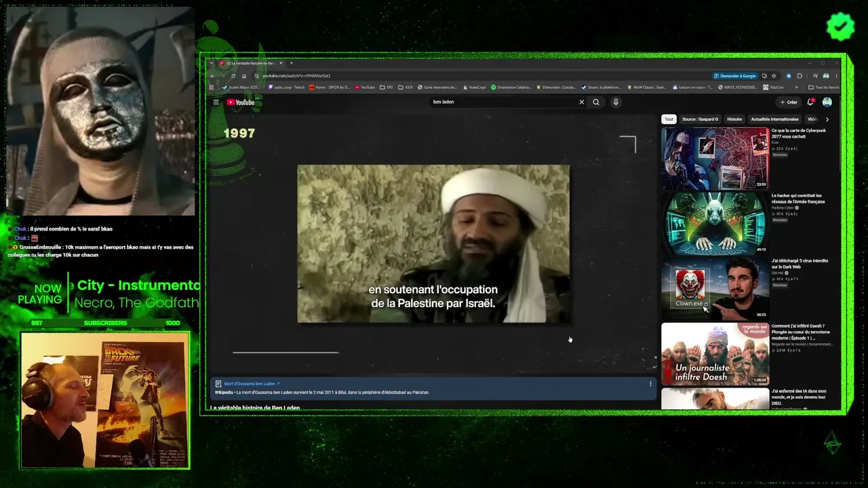Select the 'Histoire' filter chip
The width and height of the screenshot is (868, 488).
coord(734,119)
